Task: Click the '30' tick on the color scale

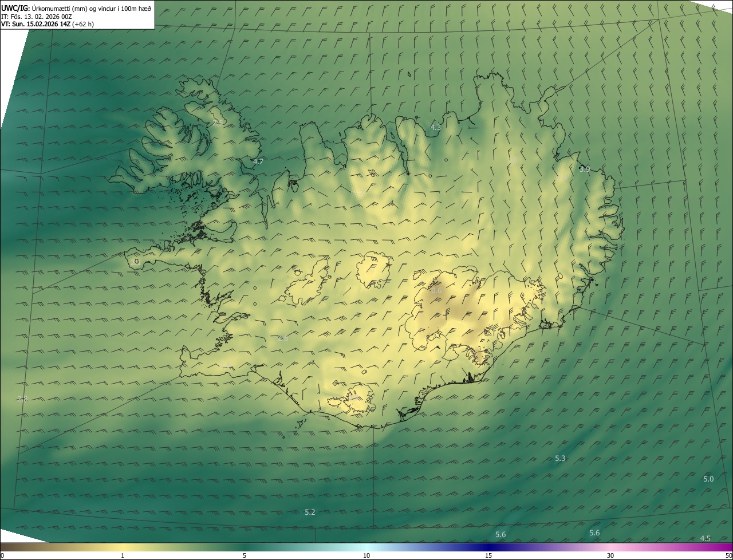Action: 610,555
